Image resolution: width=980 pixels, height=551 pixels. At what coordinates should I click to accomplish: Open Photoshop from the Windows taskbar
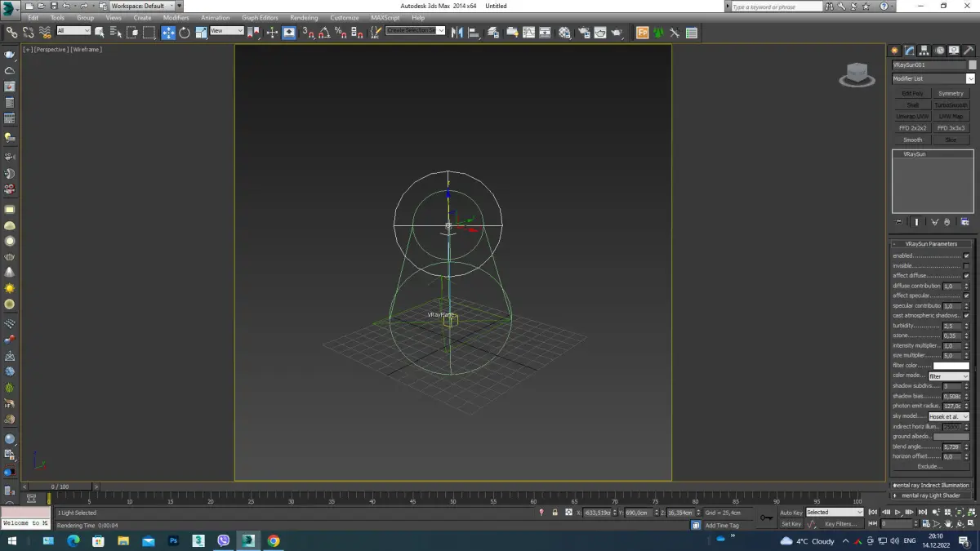(173, 540)
